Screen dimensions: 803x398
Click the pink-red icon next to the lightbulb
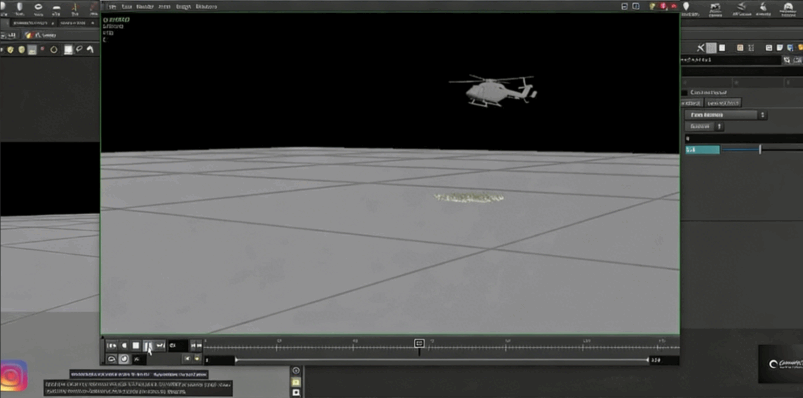tap(663, 6)
